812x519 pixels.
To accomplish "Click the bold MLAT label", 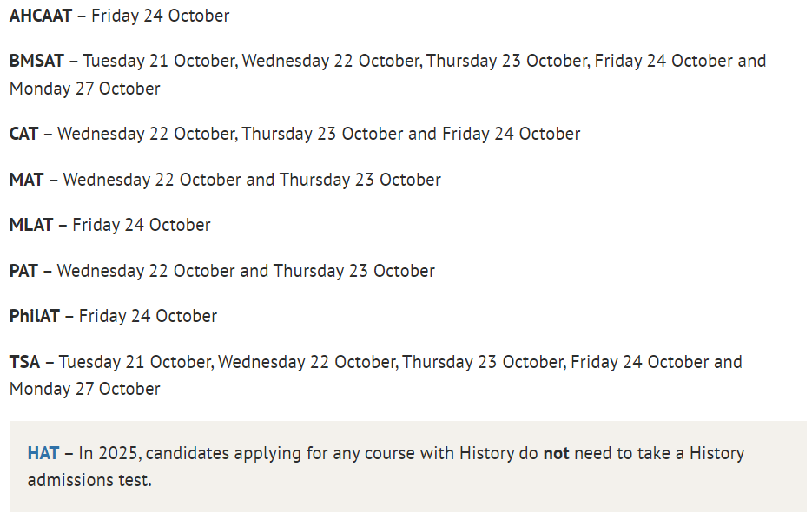I will click(31, 225).
